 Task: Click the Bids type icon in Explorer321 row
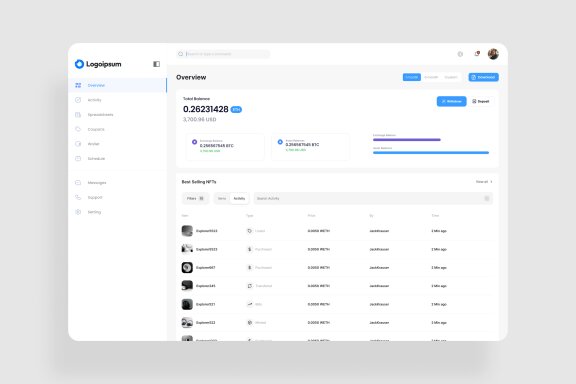pyautogui.click(x=249, y=304)
